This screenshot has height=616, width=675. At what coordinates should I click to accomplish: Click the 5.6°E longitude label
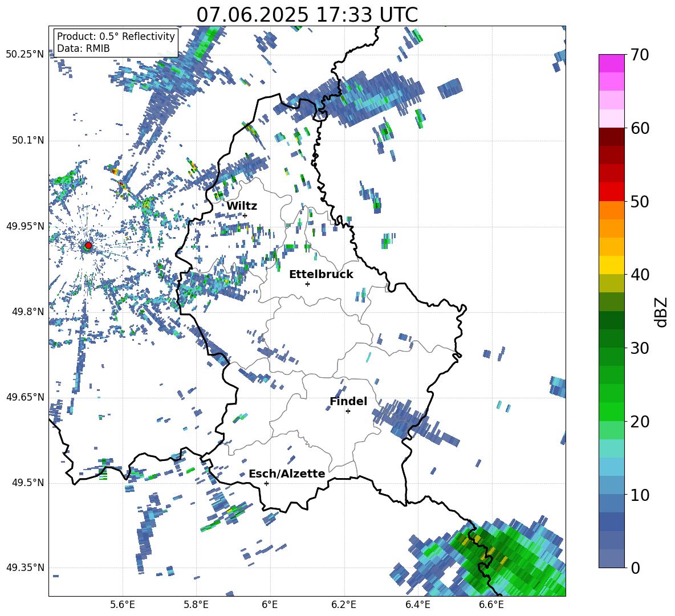(x=123, y=605)
